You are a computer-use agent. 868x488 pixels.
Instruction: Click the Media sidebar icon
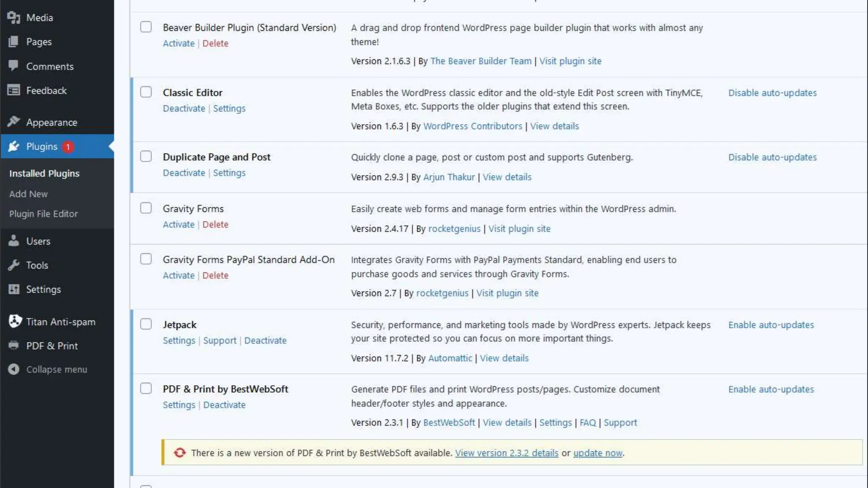(14, 17)
